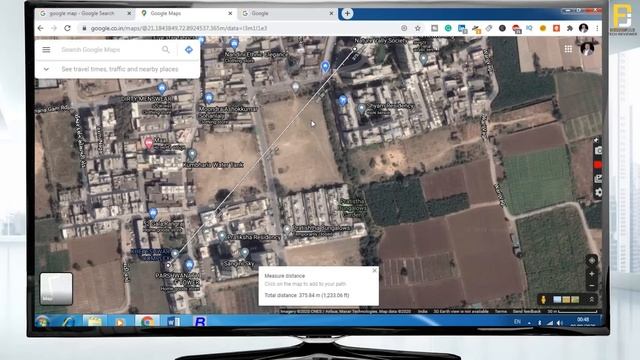Open a new tab with the plus button
Image resolution: width=640 pixels, height=360 pixels.
coord(347,13)
